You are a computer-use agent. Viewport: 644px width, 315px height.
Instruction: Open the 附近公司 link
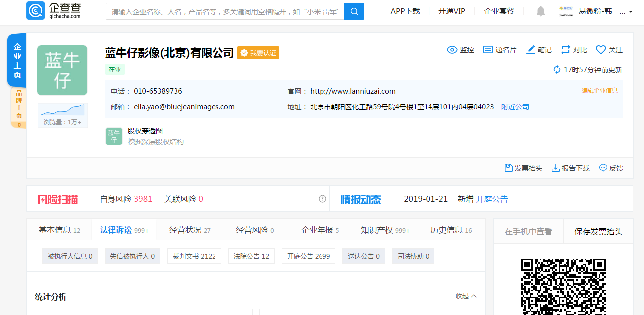[515, 106]
